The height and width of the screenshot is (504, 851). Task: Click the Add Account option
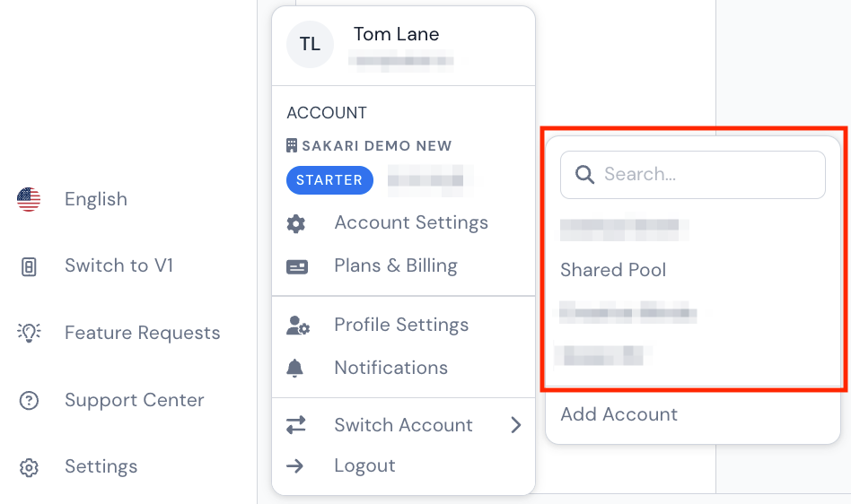point(619,414)
